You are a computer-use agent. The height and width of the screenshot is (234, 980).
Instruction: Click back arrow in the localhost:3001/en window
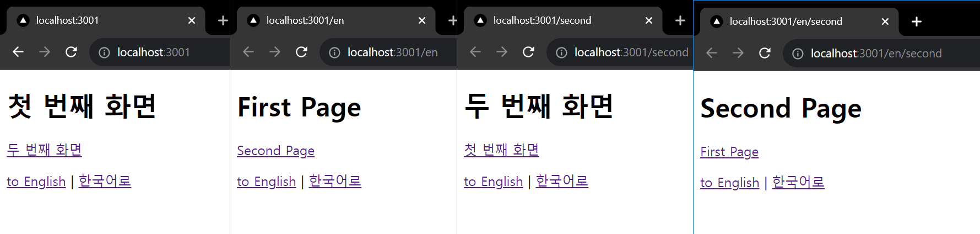pyautogui.click(x=248, y=52)
